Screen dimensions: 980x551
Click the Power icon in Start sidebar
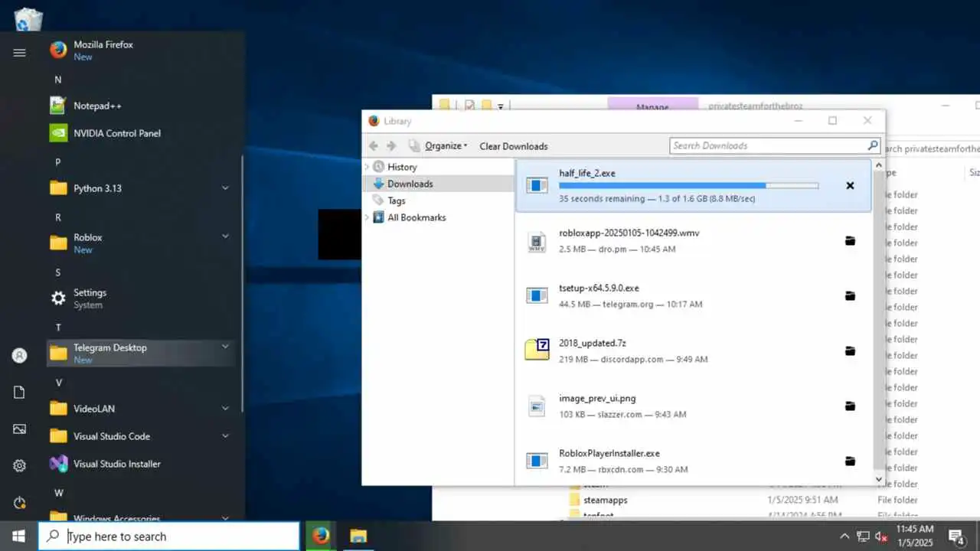tap(19, 503)
